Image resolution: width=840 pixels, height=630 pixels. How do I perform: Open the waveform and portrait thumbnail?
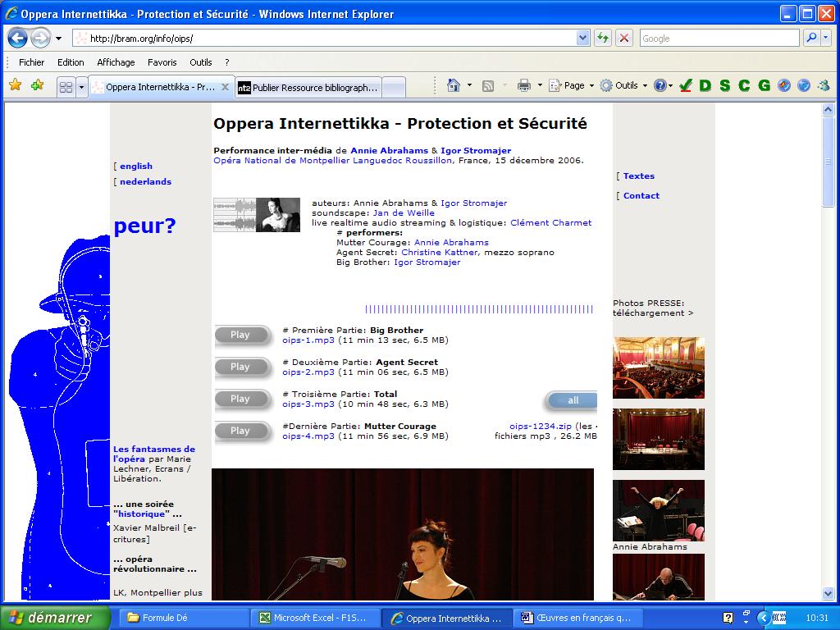[257, 215]
